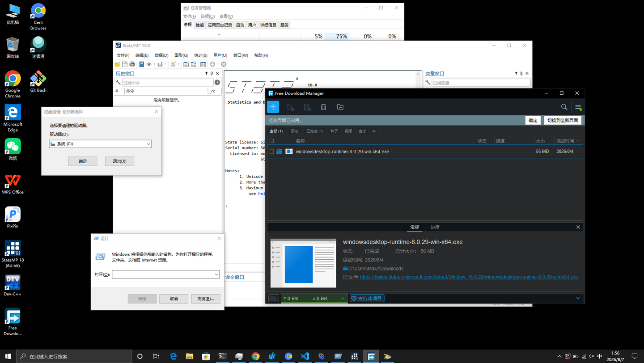Screen dimensions: 644x363
Task: Open search in Free Download Manager
Action: (x=564, y=107)
